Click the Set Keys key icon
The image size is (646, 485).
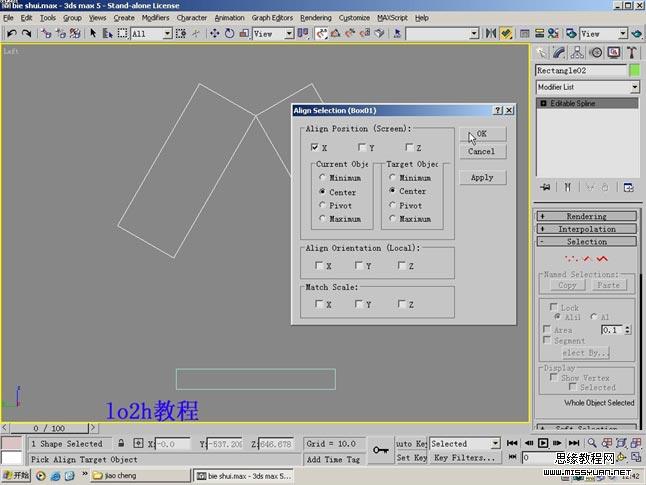coord(380,450)
